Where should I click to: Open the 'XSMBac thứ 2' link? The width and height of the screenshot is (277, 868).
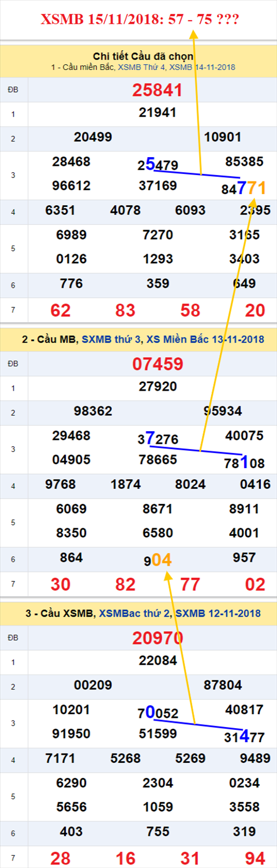pyautogui.click(x=134, y=613)
